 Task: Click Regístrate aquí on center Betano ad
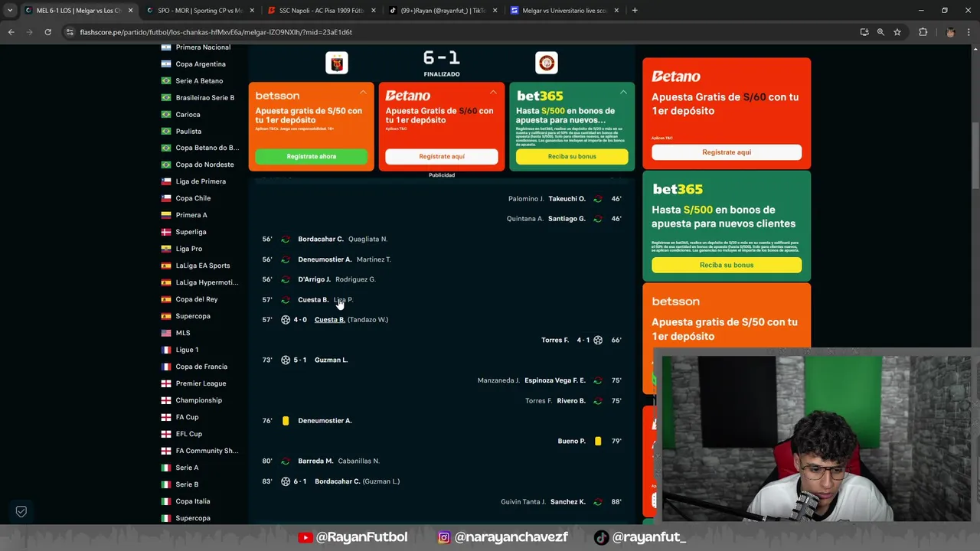[x=442, y=156]
